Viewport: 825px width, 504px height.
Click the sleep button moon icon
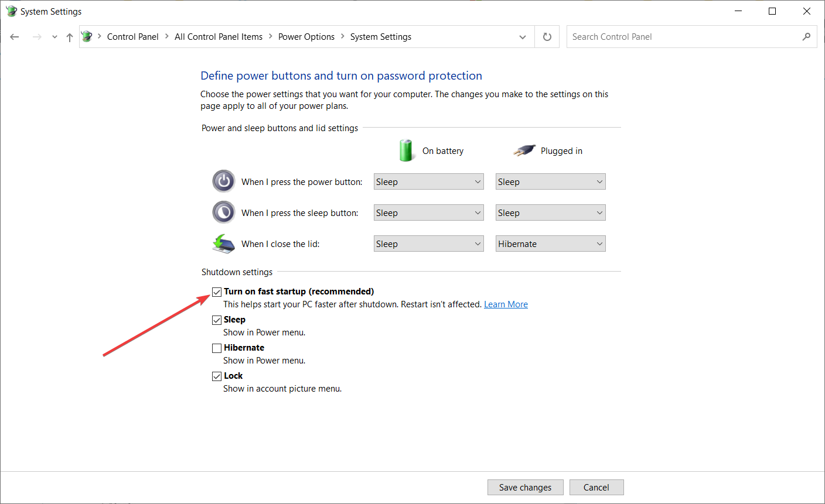[224, 212]
